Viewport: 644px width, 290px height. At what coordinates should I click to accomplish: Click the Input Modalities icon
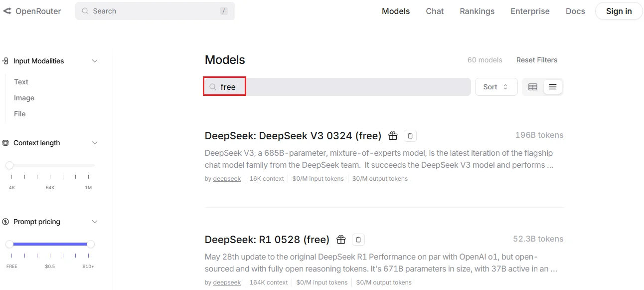tap(5, 61)
